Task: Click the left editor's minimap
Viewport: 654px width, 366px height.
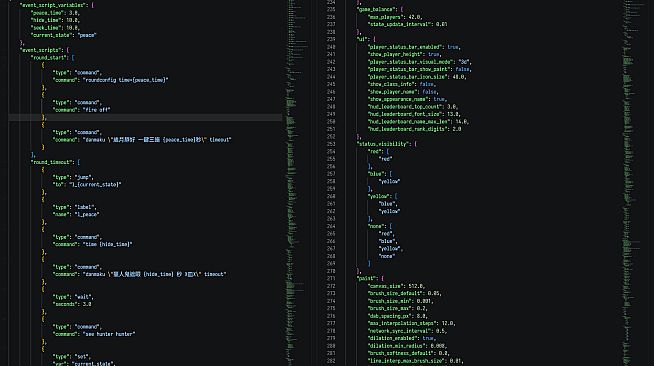Action: point(297,183)
